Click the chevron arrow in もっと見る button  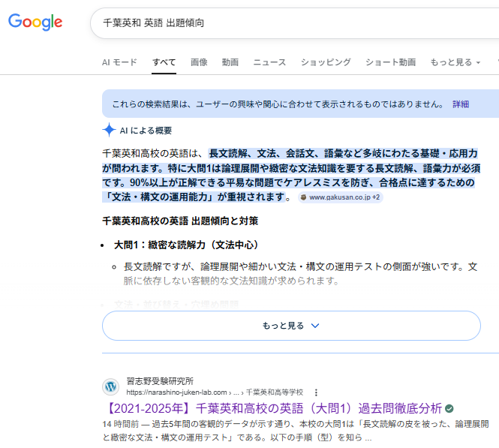315,326
